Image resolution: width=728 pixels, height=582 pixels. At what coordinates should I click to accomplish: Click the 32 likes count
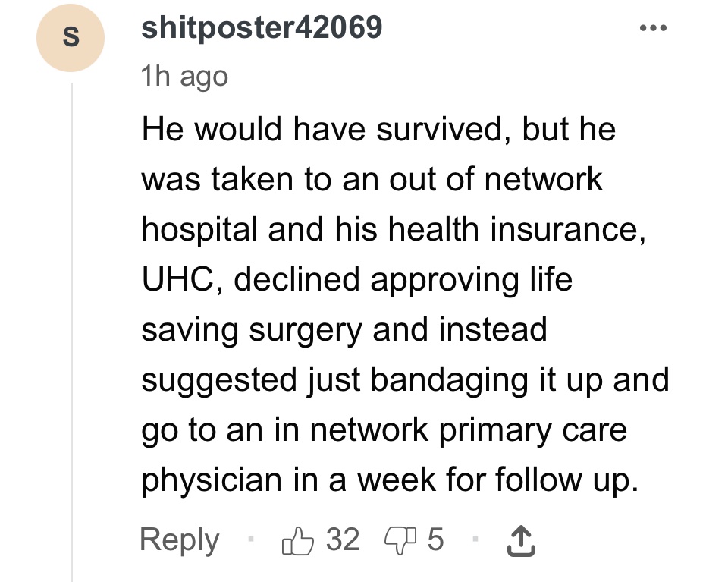point(343,540)
